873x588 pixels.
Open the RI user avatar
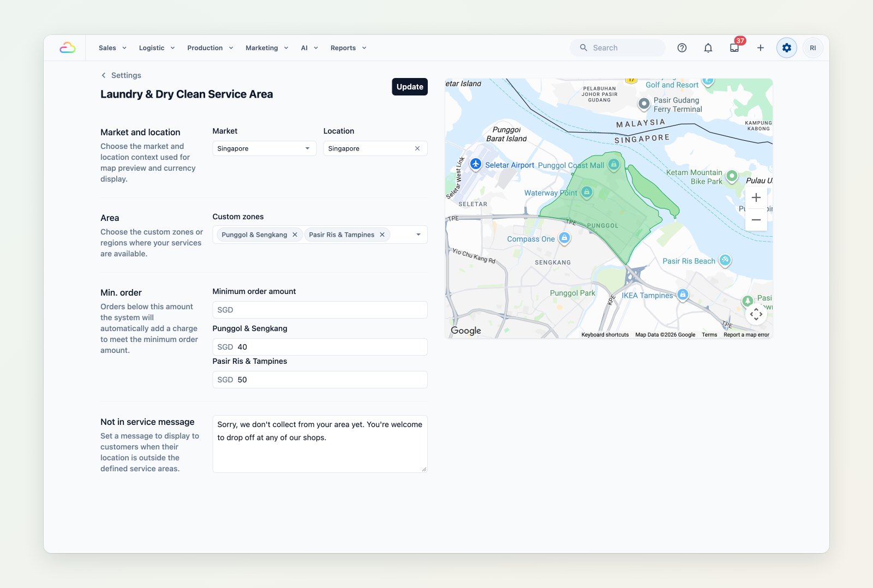click(813, 48)
